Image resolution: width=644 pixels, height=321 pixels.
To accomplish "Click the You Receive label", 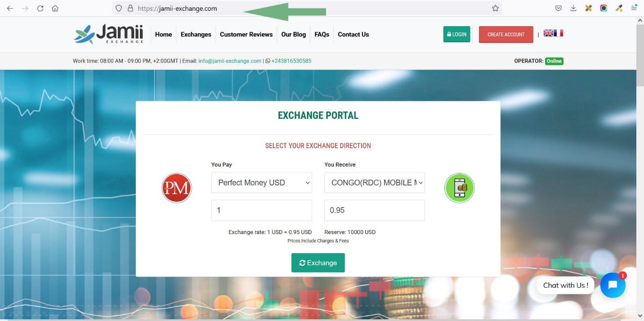I will click(340, 165).
